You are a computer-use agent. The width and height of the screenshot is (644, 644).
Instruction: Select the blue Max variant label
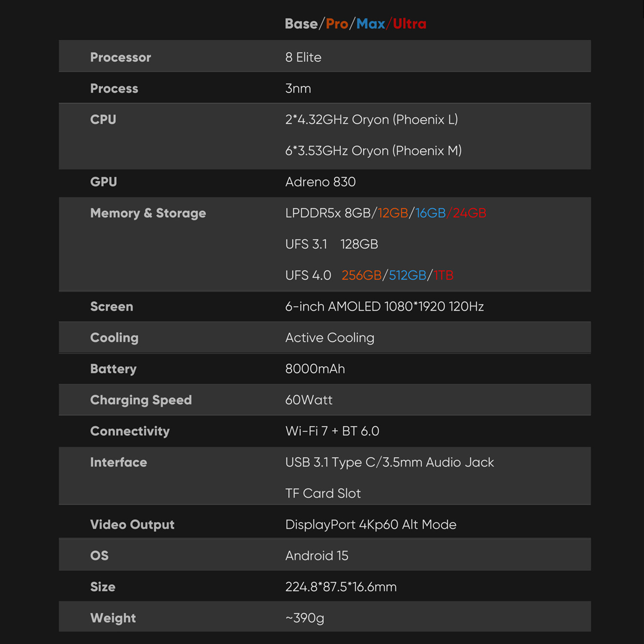coord(371,24)
